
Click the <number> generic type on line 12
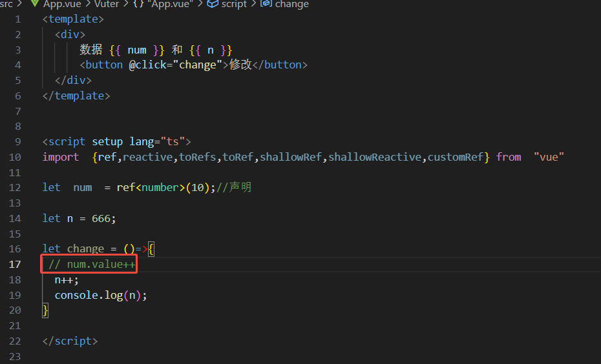[x=160, y=188]
